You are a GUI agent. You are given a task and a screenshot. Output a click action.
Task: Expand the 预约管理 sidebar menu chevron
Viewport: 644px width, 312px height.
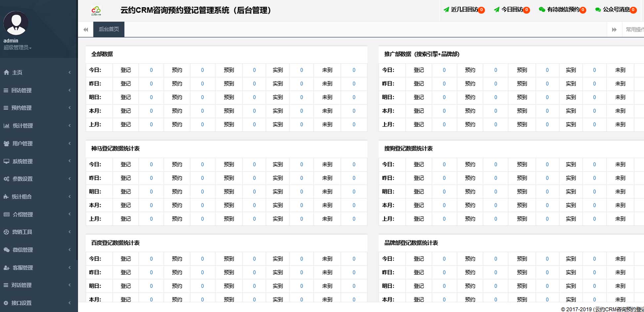coord(69,107)
